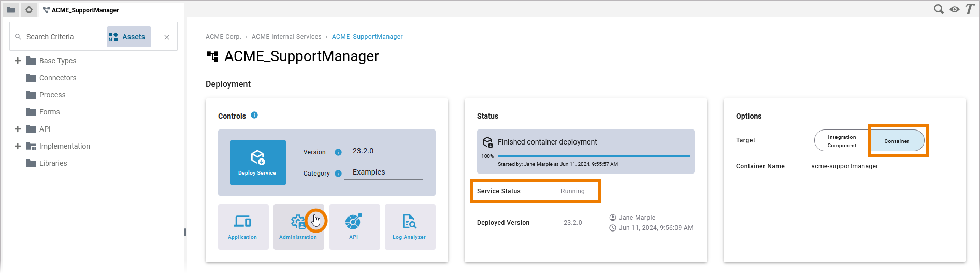The image size is (980, 274).
Task: Launch the Log Analyzer
Action: click(x=409, y=226)
